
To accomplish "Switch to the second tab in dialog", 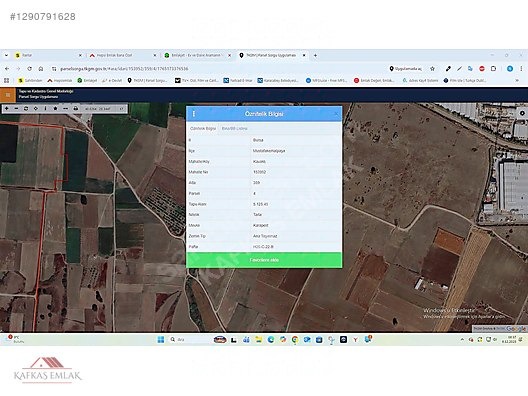I will pos(234,129).
